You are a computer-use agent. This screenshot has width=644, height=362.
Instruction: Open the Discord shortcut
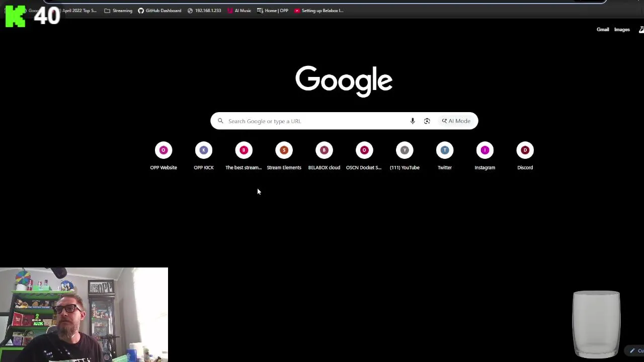tap(525, 157)
